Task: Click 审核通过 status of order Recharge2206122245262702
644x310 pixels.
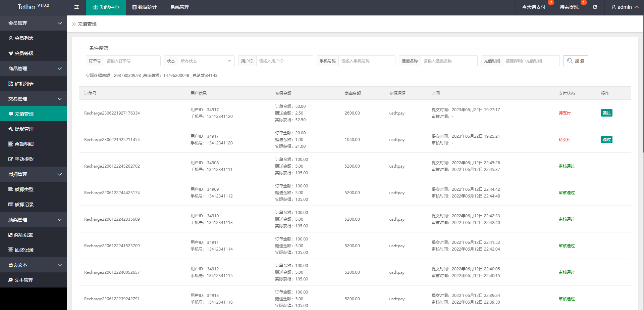Action: click(567, 166)
